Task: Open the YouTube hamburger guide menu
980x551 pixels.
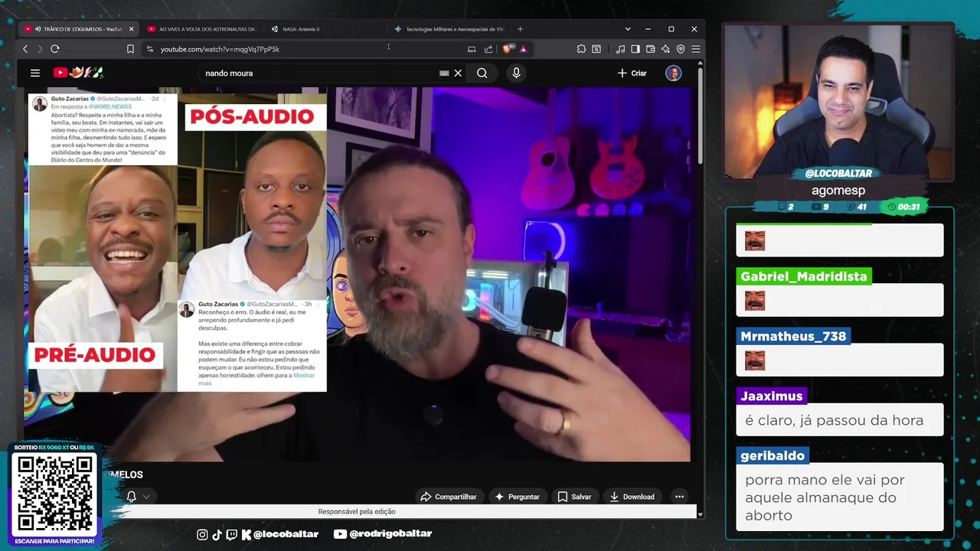Action: (x=35, y=73)
